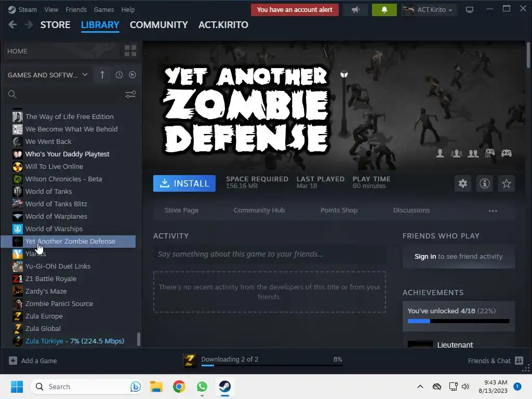This screenshot has width=532, height=399.
Task: Click the game page scrollbar
Action: [528, 55]
